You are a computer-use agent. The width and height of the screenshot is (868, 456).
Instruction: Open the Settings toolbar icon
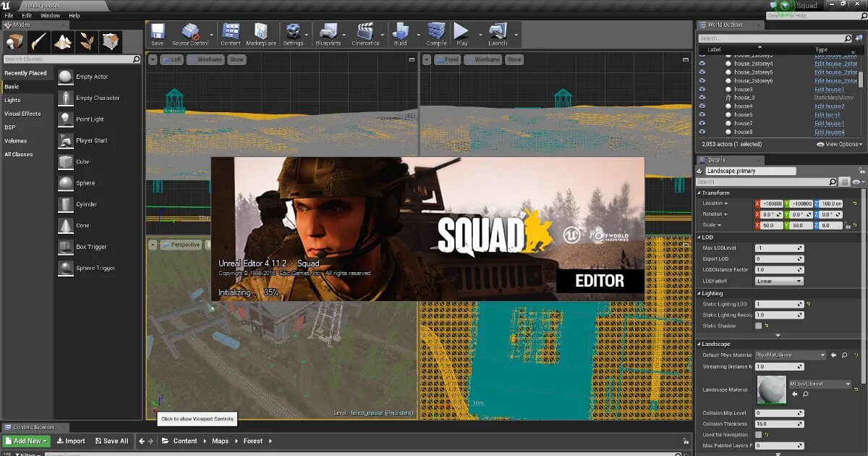pos(293,34)
